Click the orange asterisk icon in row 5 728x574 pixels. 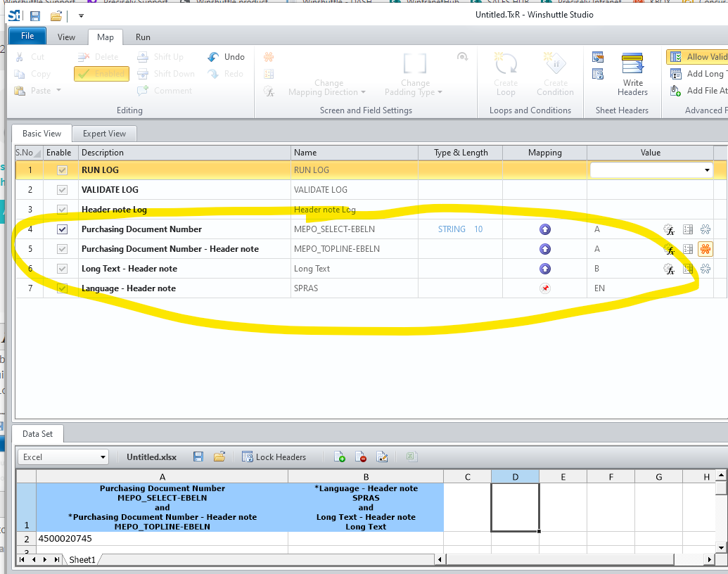pyautogui.click(x=705, y=249)
